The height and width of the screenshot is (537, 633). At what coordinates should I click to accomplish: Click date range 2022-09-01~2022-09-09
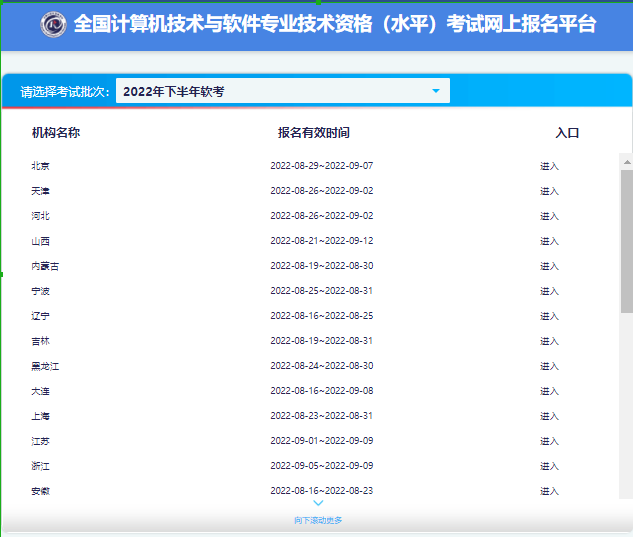click(x=322, y=441)
